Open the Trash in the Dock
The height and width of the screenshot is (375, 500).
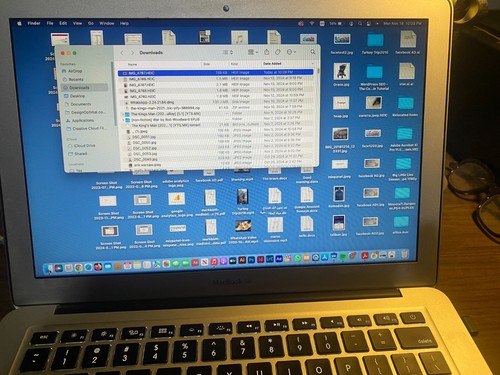coord(404,255)
